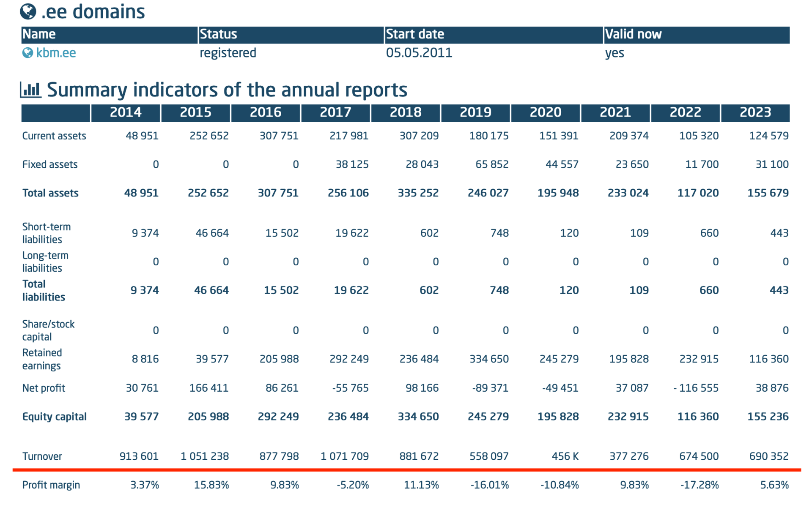
Task: Click the 'registered' status cell
Action: point(228,53)
